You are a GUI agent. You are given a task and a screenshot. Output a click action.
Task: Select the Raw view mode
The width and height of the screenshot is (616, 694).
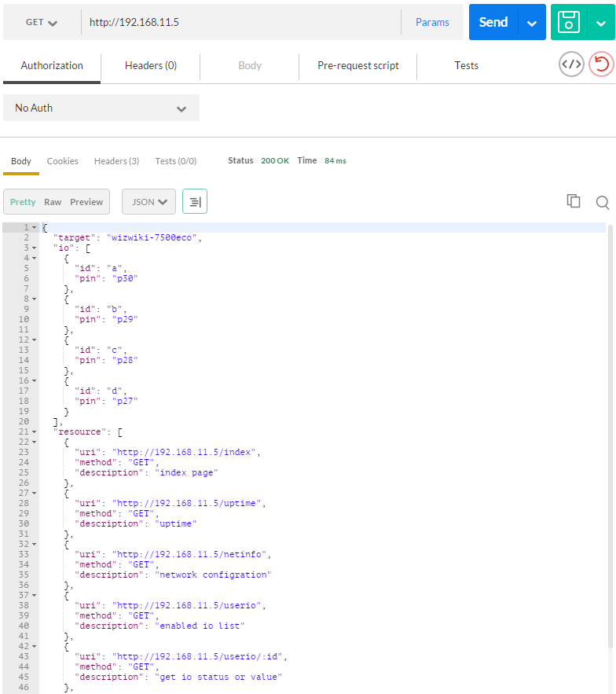[x=53, y=202]
